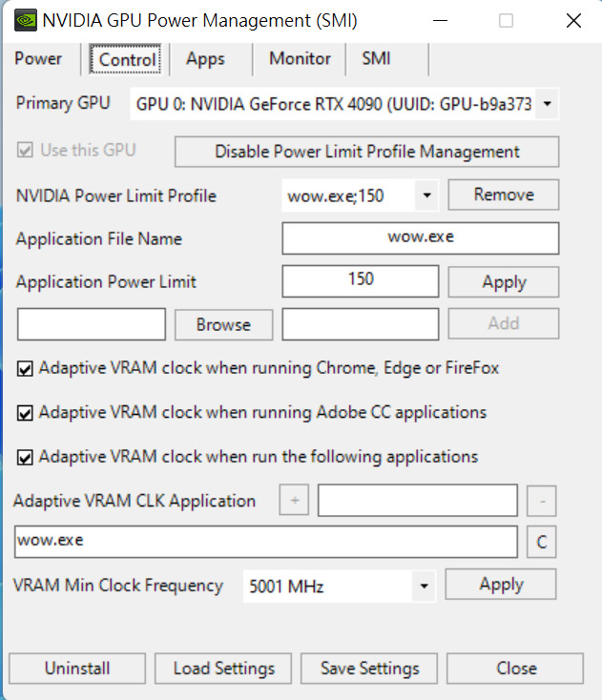Uncheck Adaptive VRAM clock for Adobe CC applications

[25, 413]
